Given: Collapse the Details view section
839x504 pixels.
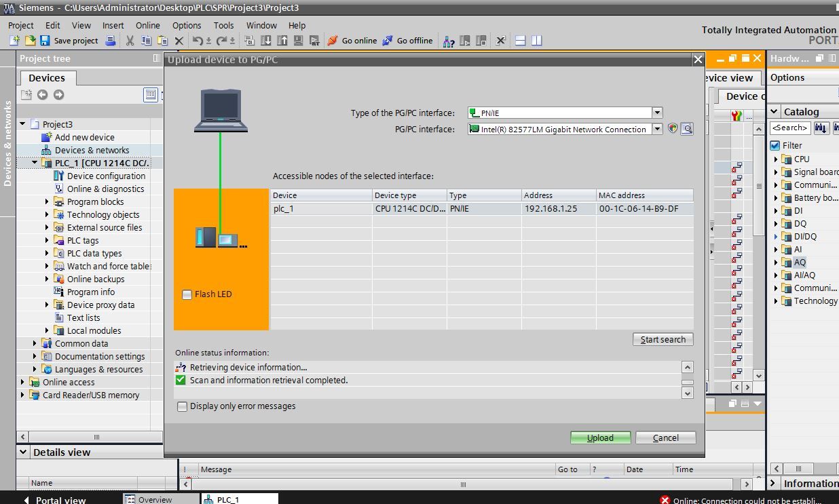Looking at the screenshot, I should pyautogui.click(x=24, y=452).
